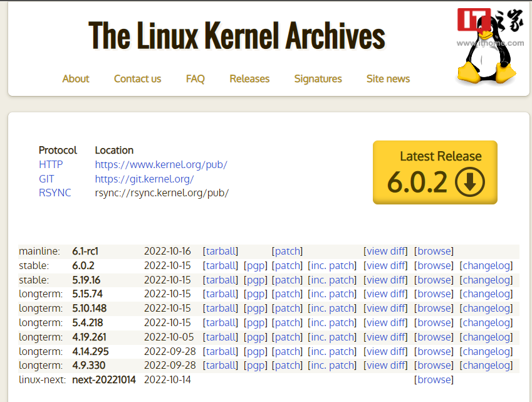Open https://git.kernel.org/ location link

point(144,178)
